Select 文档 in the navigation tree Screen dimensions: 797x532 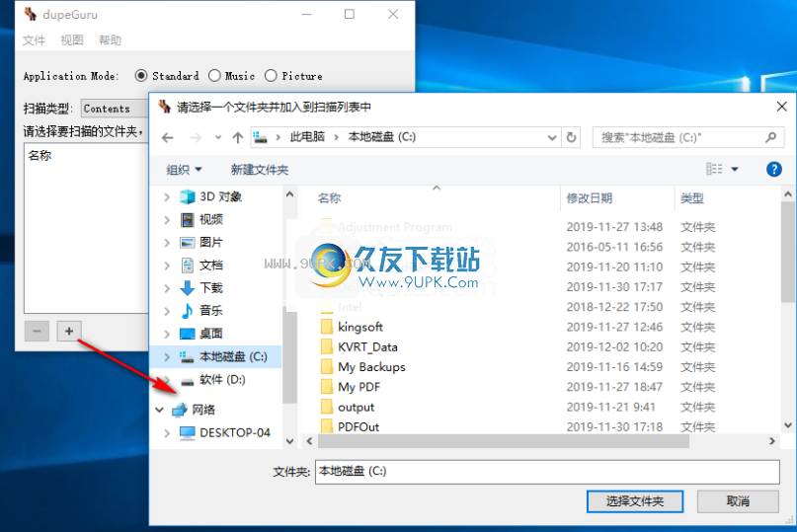(x=211, y=266)
